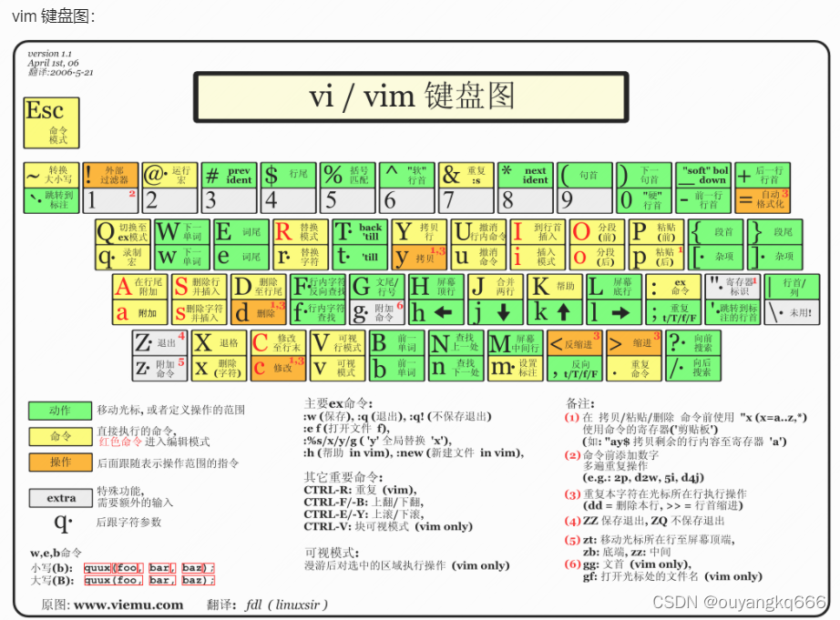Click the h key with left arrow
Viewport: 840px width, 620px height.
[x=436, y=312]
